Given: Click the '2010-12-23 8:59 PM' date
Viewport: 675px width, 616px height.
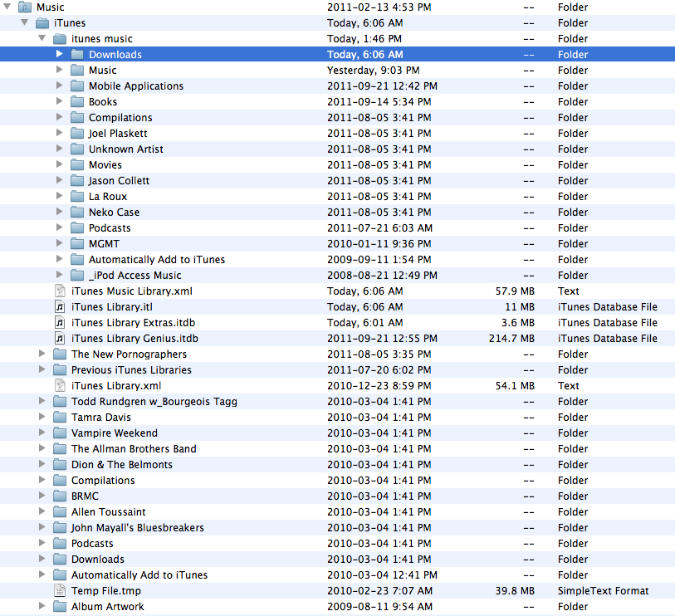Looking at the screenshot, I should tap(379, 386).
